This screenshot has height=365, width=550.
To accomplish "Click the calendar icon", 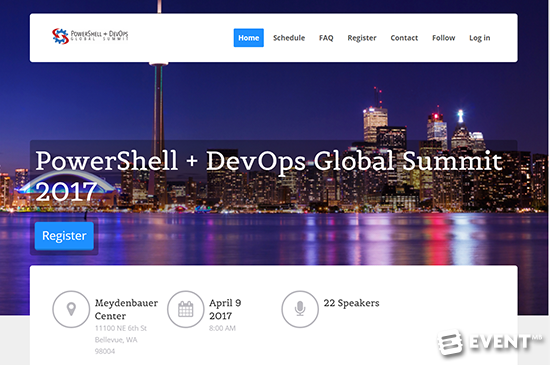I will click(x=186, y=309).
